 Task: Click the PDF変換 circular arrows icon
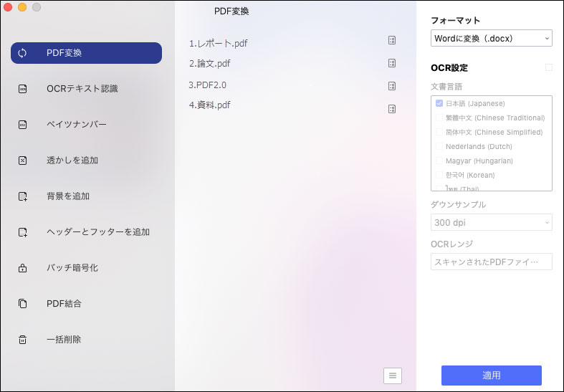tap(22, 53)
